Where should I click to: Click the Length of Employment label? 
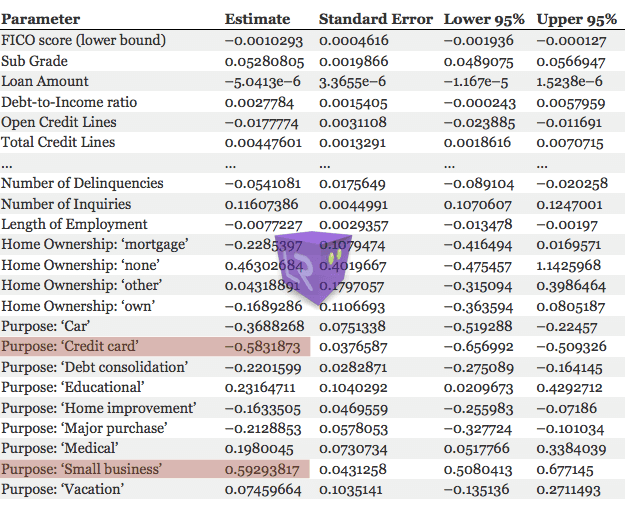click(x=74, y=224)
